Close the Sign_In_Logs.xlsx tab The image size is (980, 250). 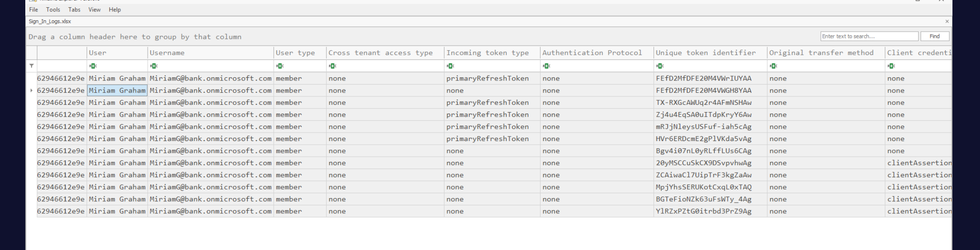coord(947,21)
